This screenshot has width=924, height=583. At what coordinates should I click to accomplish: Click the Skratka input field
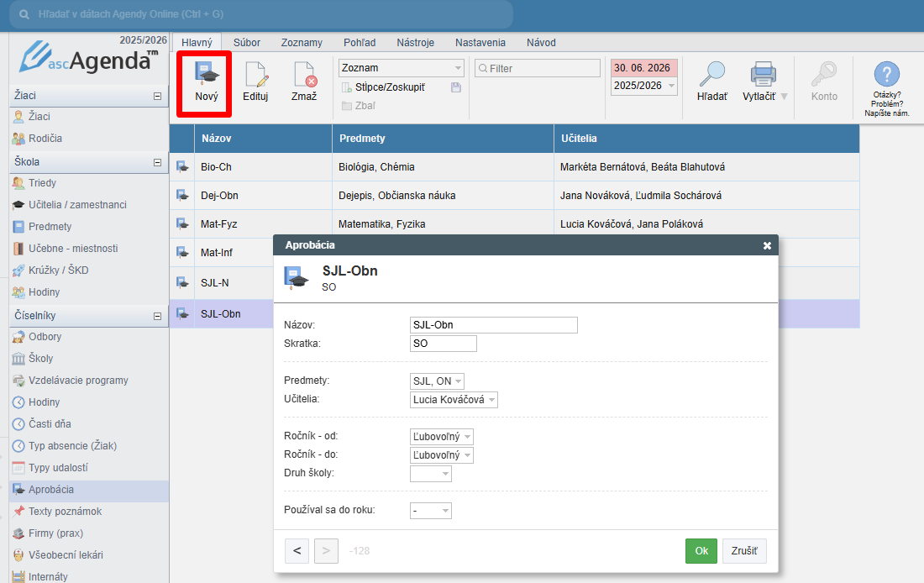[x=444, y=343]
